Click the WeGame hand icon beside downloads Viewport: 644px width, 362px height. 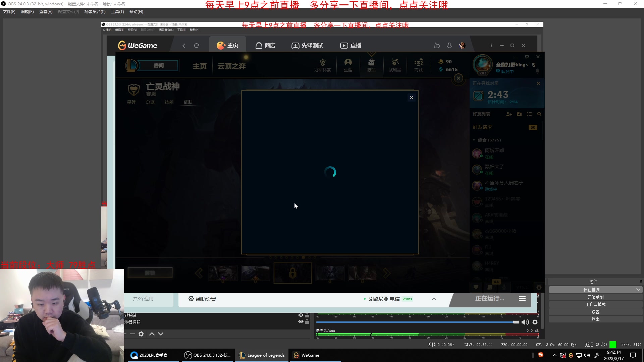tap(437, 45)
